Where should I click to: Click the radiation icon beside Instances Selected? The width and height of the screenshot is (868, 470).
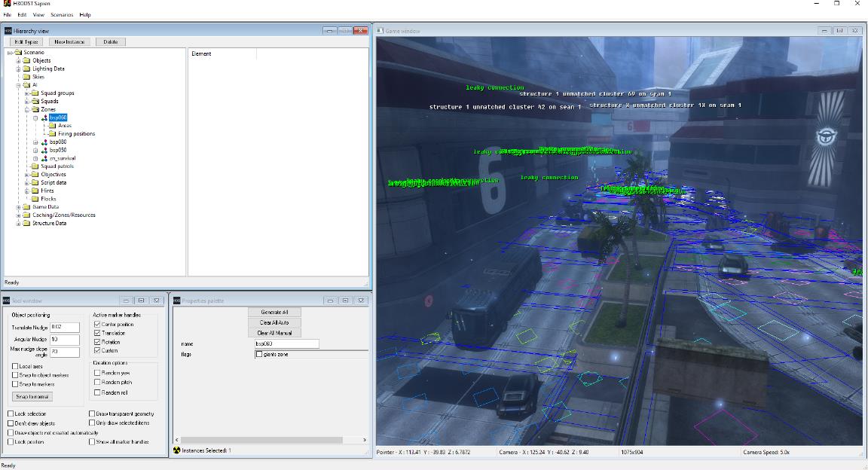coord(177,450)
